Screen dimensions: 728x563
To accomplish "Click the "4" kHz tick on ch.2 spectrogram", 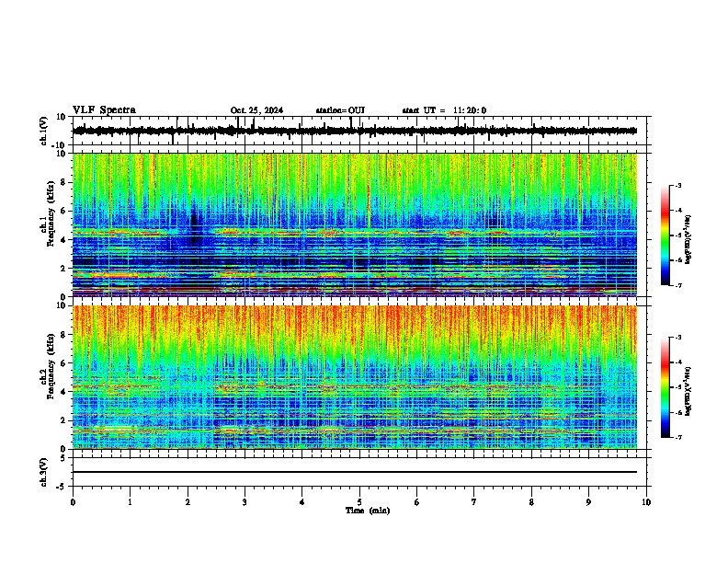I will pos(64,392).
